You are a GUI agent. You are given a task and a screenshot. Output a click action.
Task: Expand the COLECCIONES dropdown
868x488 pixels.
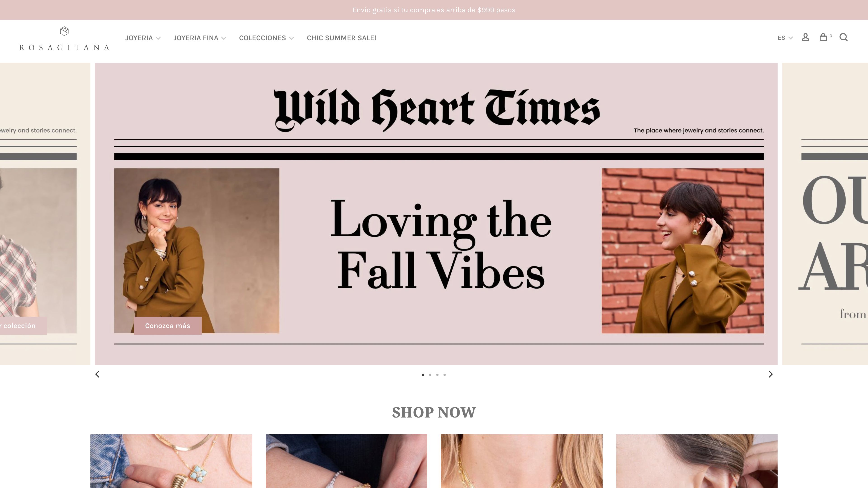267,38
